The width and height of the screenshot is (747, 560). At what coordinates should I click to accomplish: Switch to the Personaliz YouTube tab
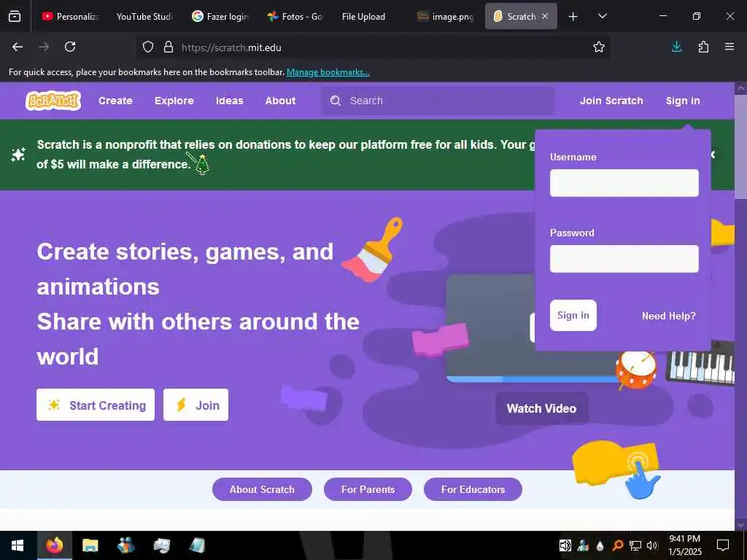[x=71, y=16]
